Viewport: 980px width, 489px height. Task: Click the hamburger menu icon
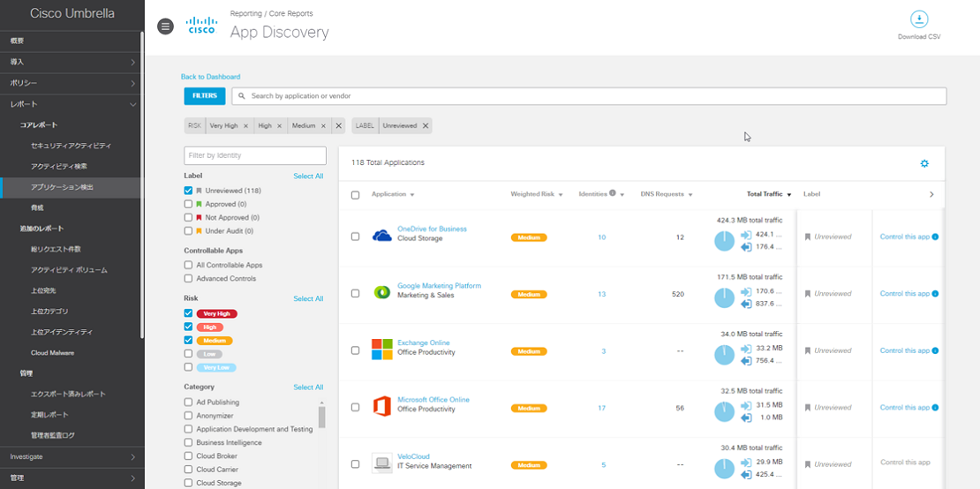click(165, 26)
